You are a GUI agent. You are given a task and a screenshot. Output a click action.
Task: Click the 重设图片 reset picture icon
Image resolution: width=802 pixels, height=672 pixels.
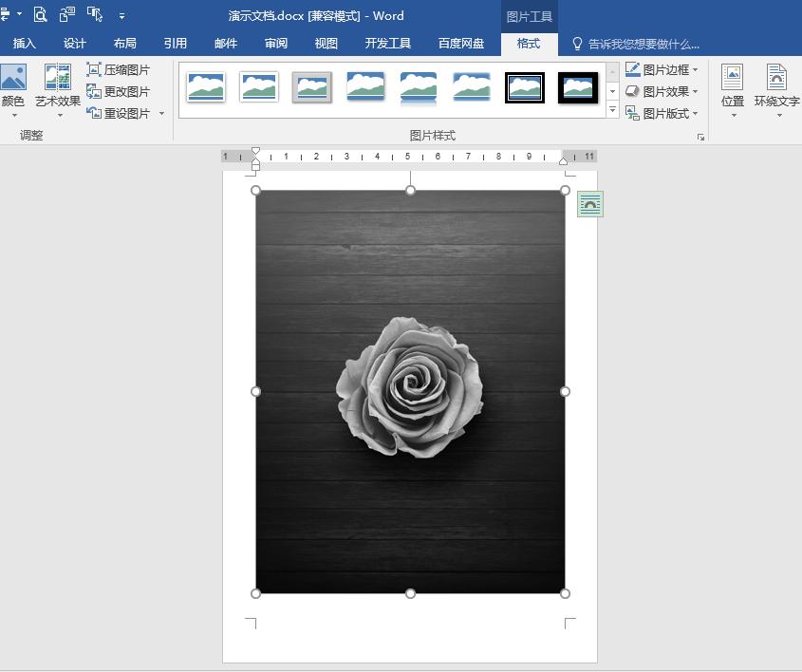click(94, 113)
